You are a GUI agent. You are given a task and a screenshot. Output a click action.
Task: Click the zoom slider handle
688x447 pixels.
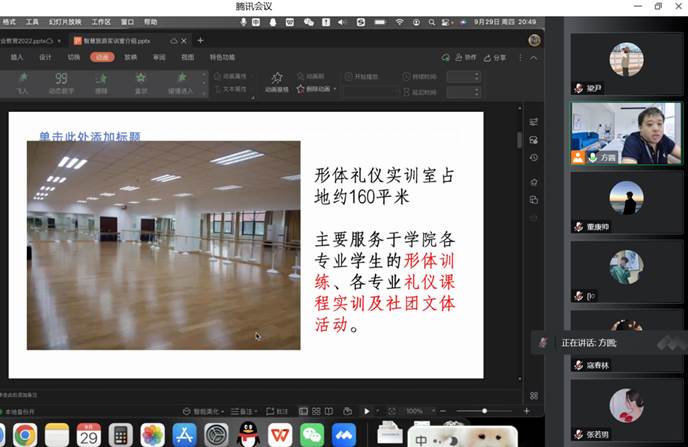tap(484, 411)
